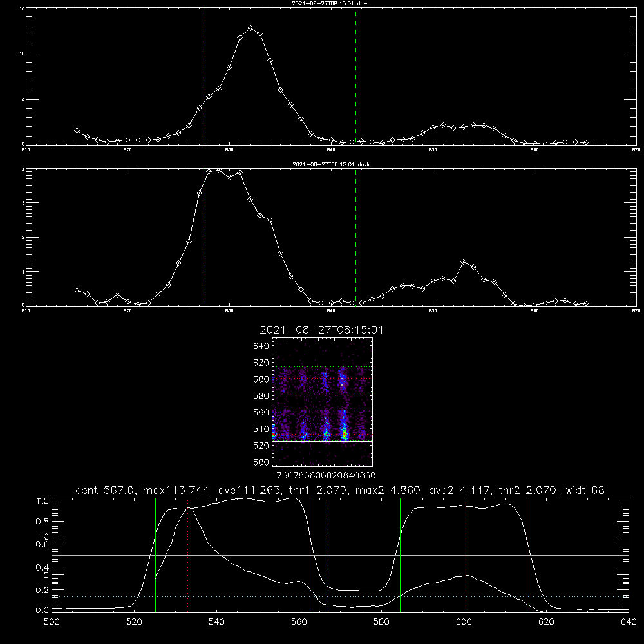Viewport: 644px width, 644px height.
Task: Select the 'thr2 2.070' value in the statistics line
Action: (527, 490)
